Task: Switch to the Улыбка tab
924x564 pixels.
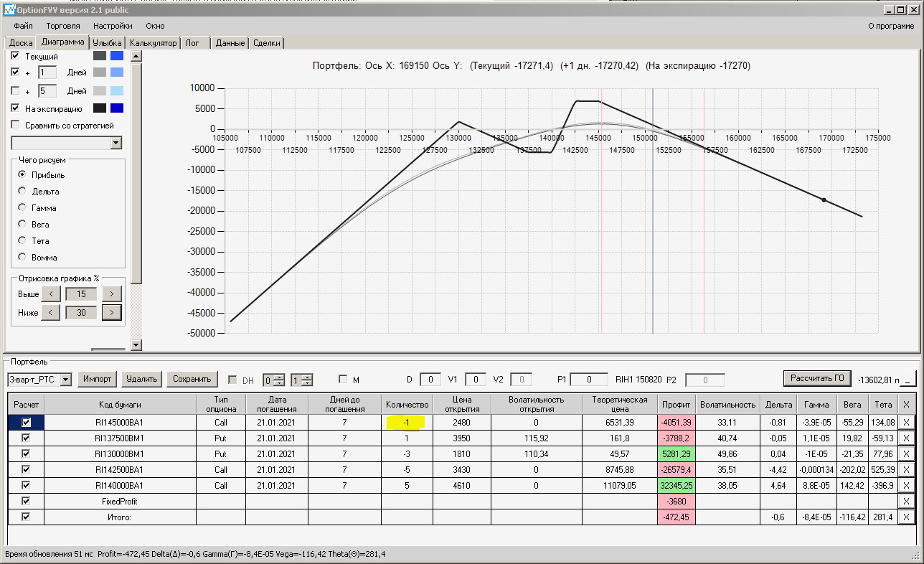Action: tap(108, 43)
